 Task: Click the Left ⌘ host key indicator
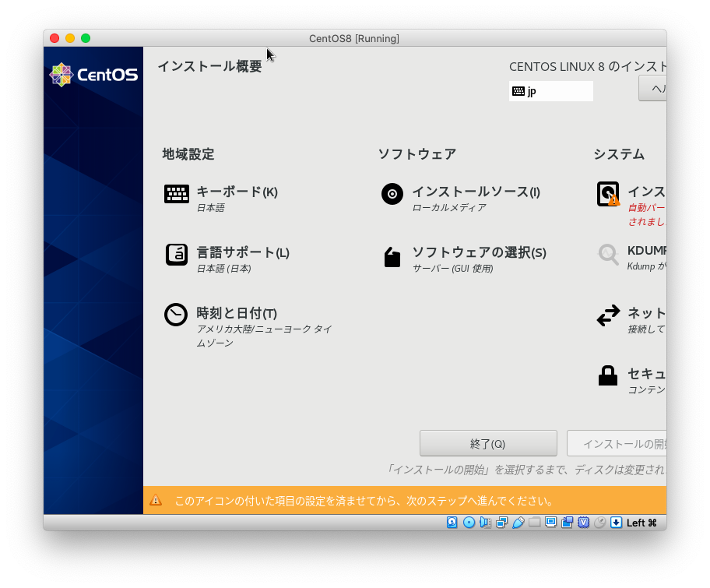641,523
